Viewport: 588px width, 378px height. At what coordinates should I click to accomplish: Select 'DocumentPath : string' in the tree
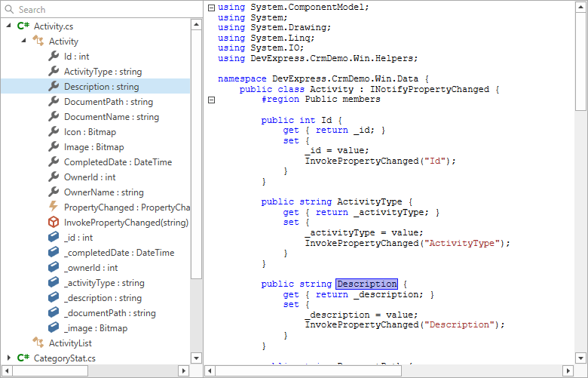[x=109, y=102]
